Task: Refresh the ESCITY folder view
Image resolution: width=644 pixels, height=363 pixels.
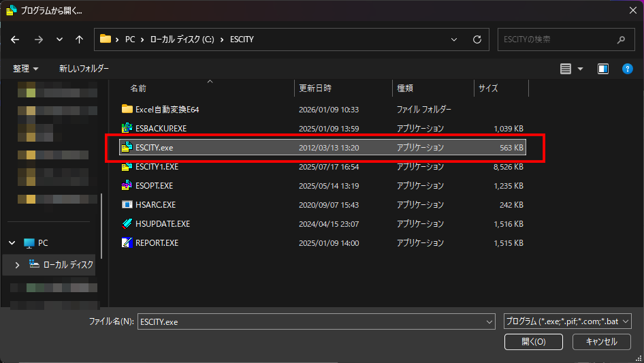Action: [477, 40]
